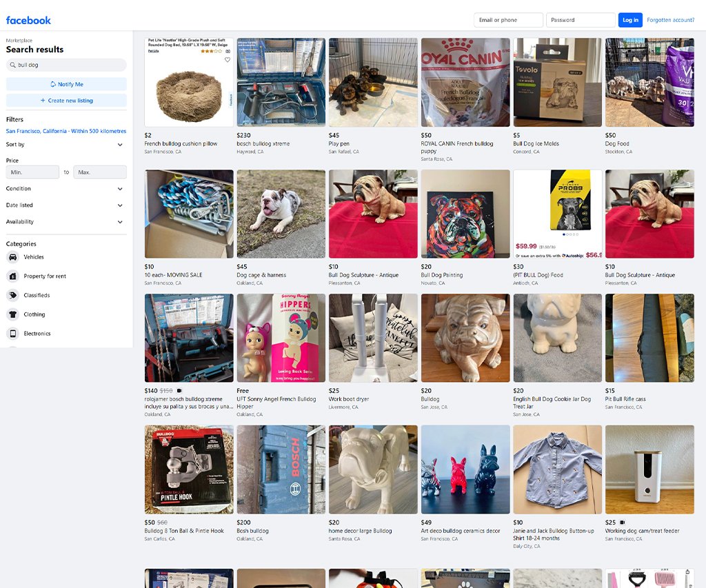The width and height of the screenshot is (706, 588).
Task: Open the Play pen listing image
Action: (x=373, y=83)
